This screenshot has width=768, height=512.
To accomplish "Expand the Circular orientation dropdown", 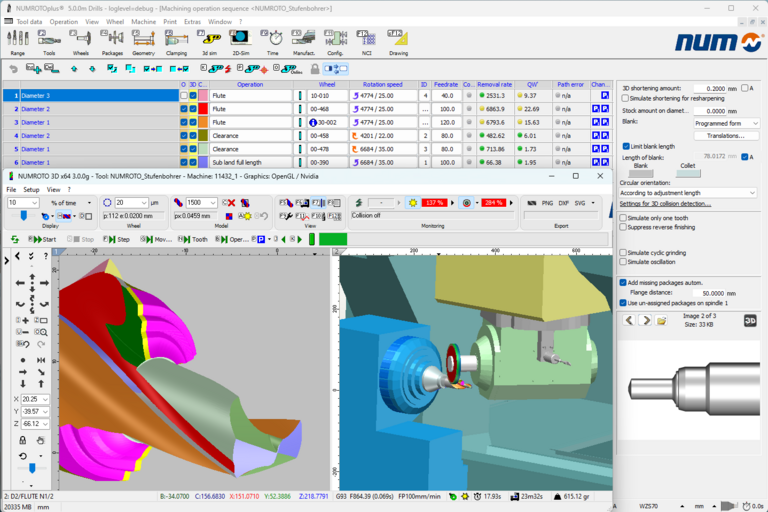I will [687, 193].
